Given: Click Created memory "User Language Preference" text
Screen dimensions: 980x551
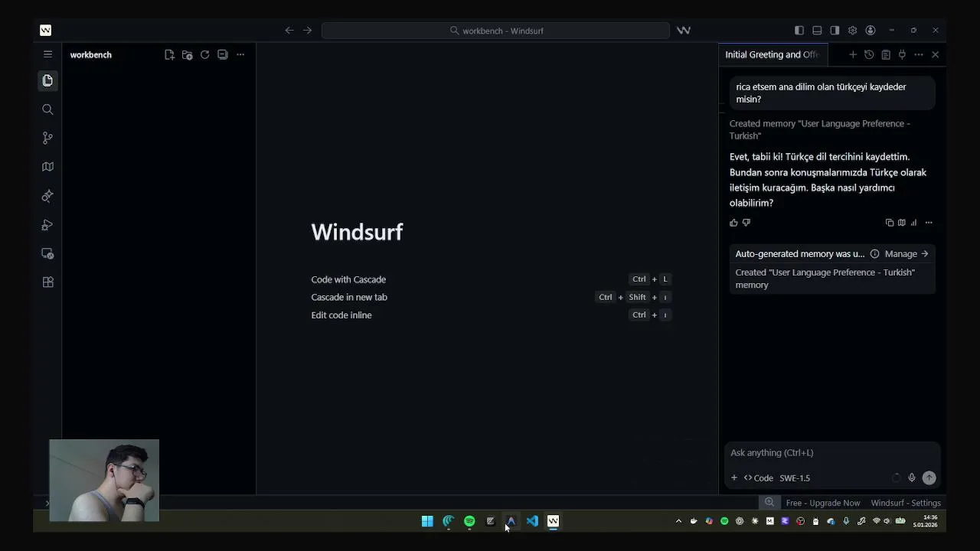Looking at the screenshot, I should coord(819,129).
